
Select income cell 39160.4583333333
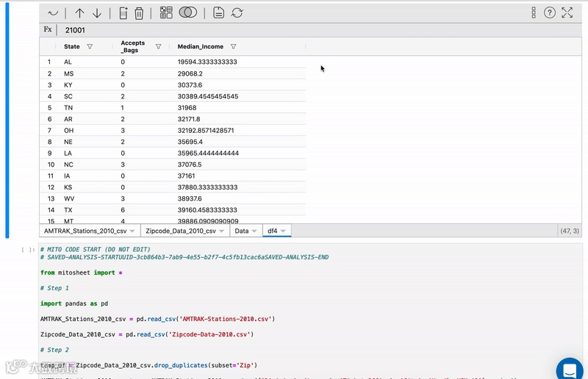point(237,210)
